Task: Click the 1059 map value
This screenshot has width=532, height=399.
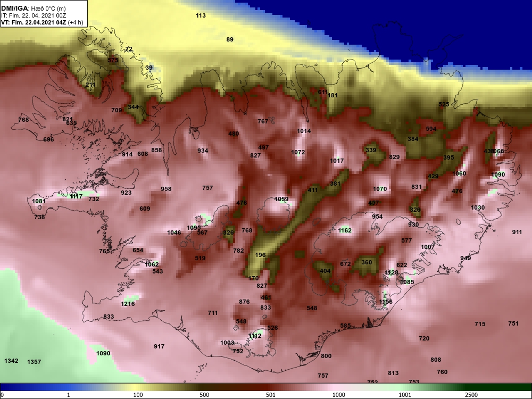Action: point(281,199)
